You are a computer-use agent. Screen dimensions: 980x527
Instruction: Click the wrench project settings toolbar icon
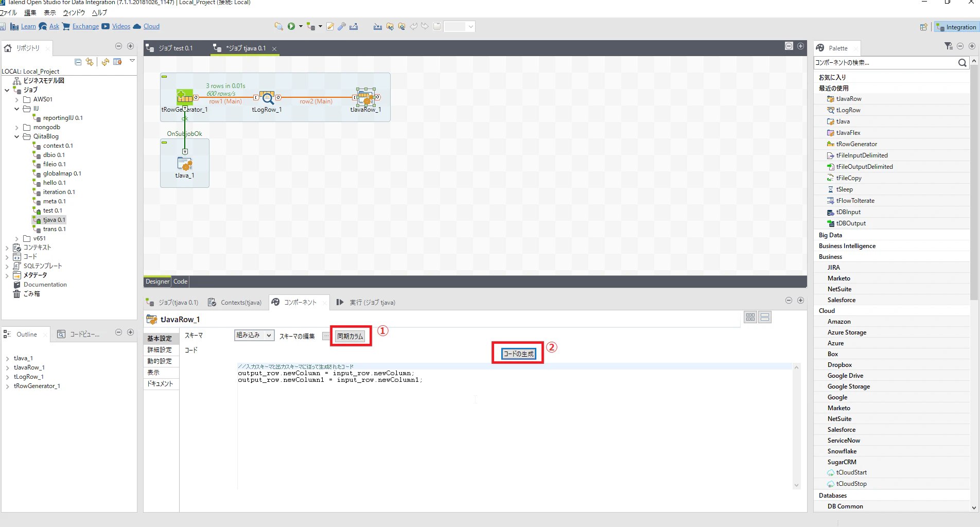[x=342, y=26]
